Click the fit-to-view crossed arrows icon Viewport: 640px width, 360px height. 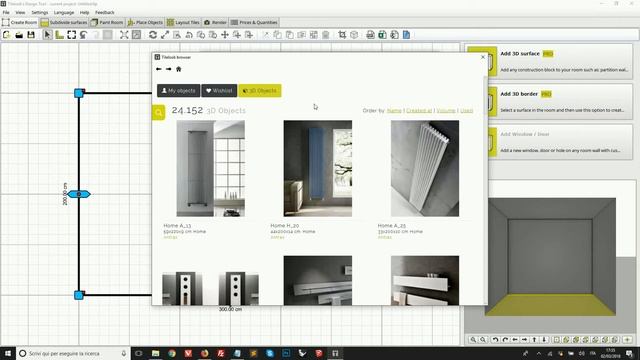[x=124, y=35]
